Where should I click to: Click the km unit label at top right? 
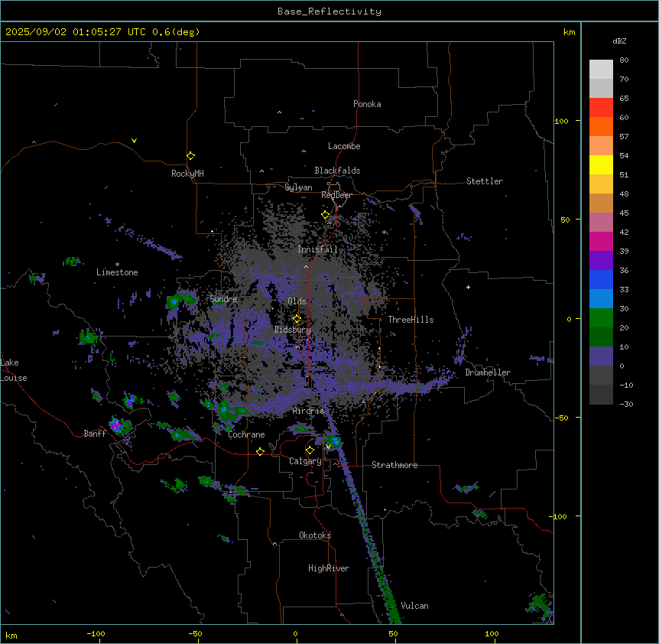(569, 32)
